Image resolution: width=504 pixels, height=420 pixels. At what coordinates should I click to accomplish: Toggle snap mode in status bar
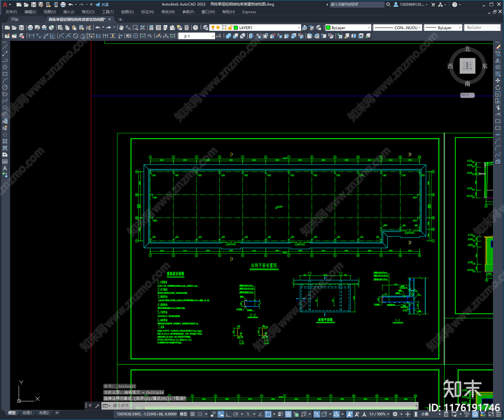point(200,414)
